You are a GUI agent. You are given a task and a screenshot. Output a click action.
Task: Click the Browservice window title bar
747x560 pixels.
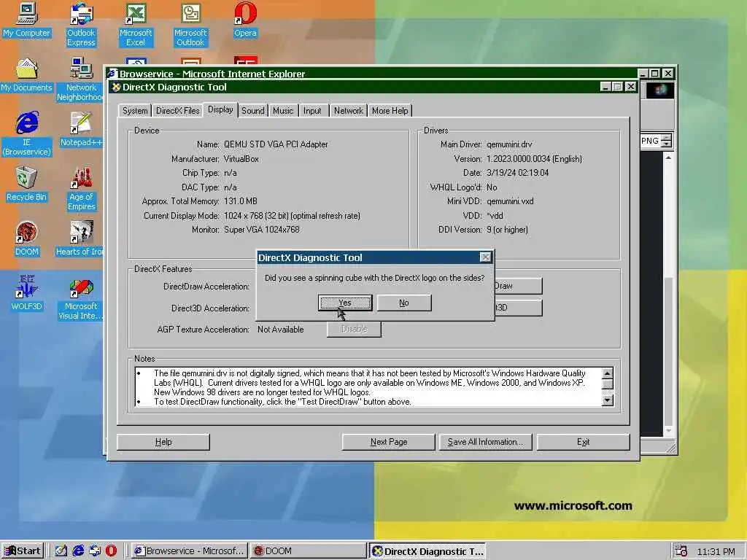(x=371, y=74)
